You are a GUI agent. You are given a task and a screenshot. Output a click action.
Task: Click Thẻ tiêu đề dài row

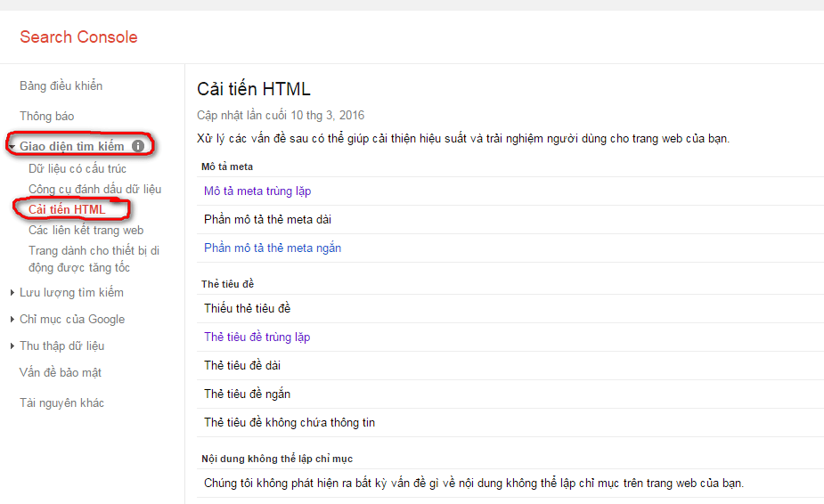point(510,365)
